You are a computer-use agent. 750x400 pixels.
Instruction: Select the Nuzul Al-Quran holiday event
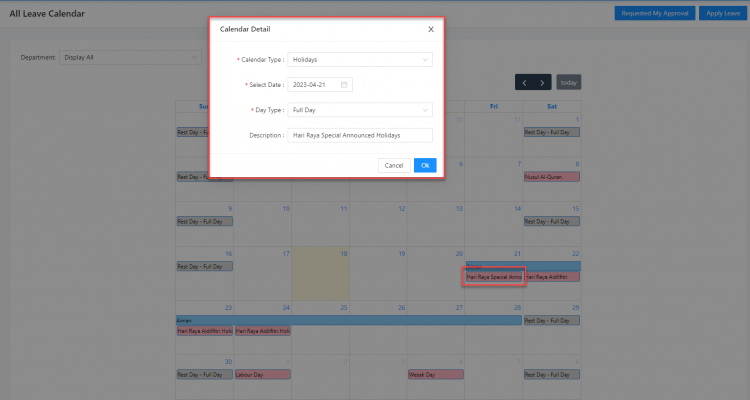point(551,177)
